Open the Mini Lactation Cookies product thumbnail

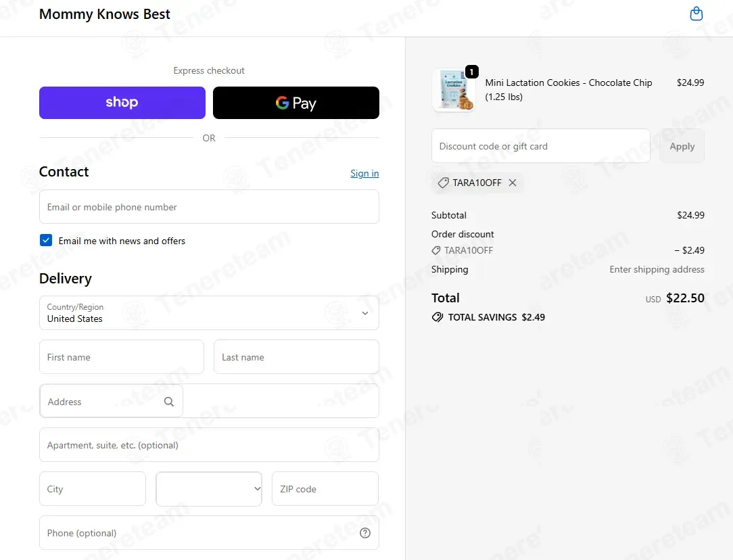pyautogui.click(x=454, y=90)
